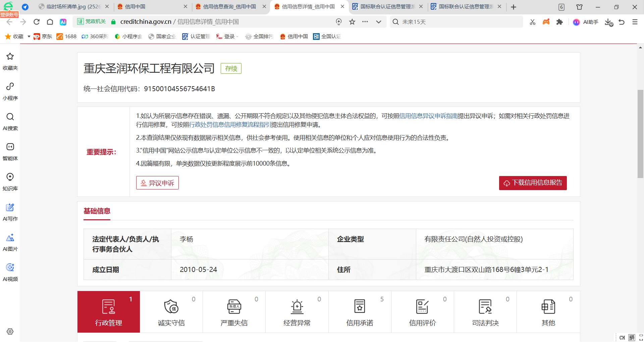
Task: Click the page vertical scrollbar thumb
Action: pyautogui.click(x=640, y=134)
